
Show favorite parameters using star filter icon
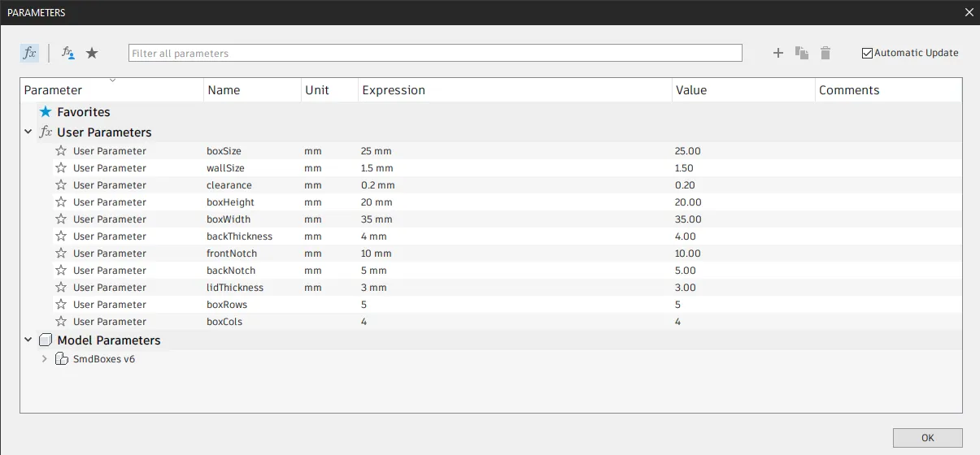tap(92, 53)
